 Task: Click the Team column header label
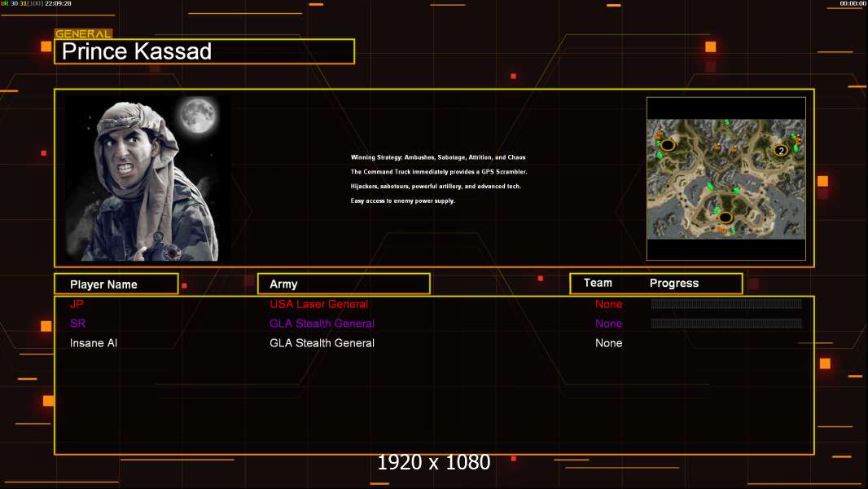click(x=598, y=283)
